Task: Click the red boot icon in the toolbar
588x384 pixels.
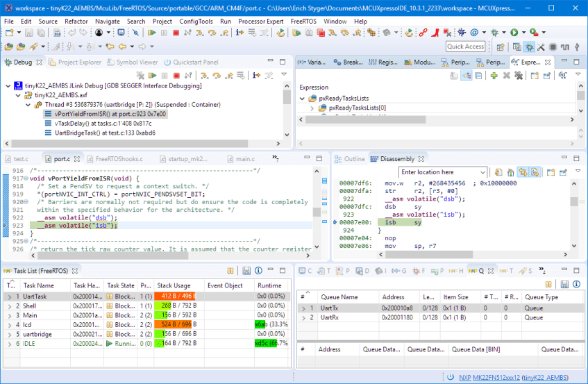Action: pos(435,33)
